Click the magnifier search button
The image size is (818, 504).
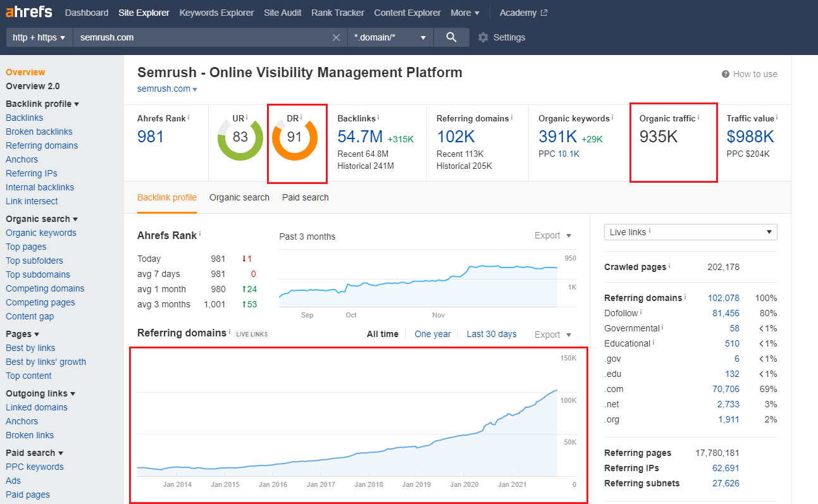[451, 37]
